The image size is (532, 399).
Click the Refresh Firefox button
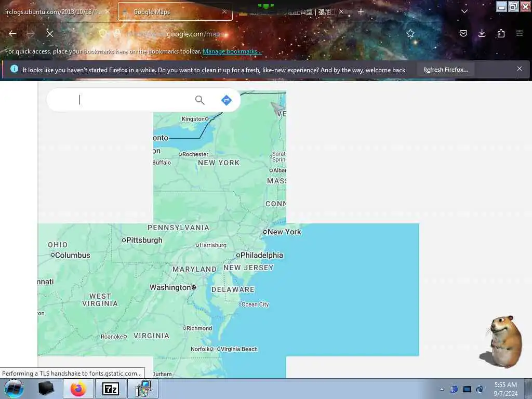point(445,70)
